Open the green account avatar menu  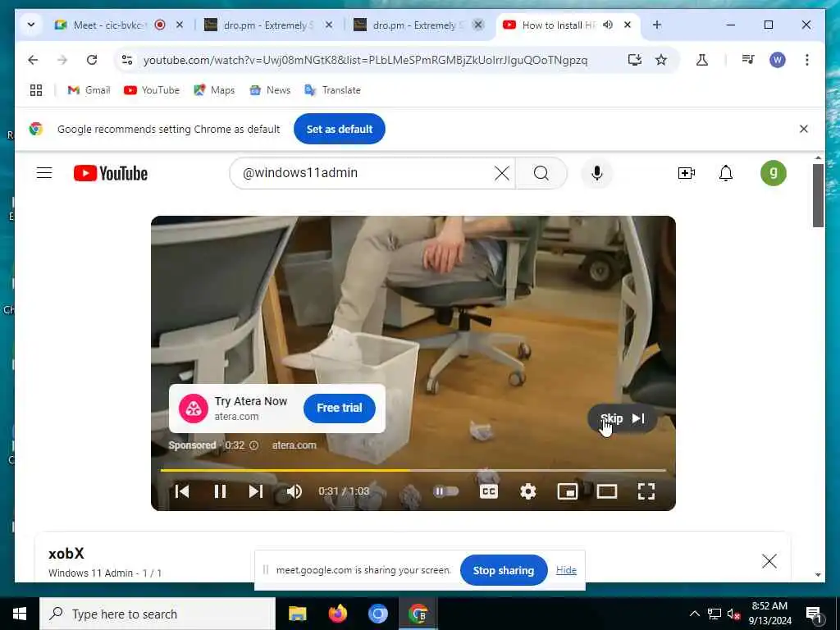coord(773,173)
